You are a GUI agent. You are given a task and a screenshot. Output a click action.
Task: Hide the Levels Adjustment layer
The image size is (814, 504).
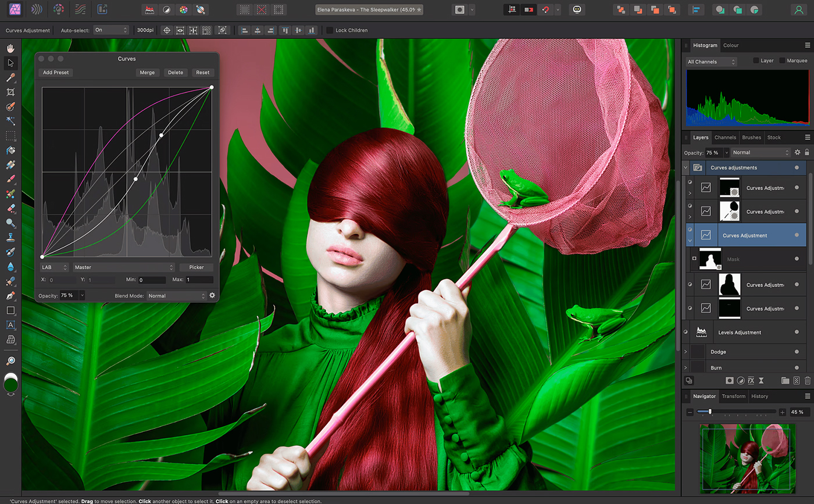[797, 333]
